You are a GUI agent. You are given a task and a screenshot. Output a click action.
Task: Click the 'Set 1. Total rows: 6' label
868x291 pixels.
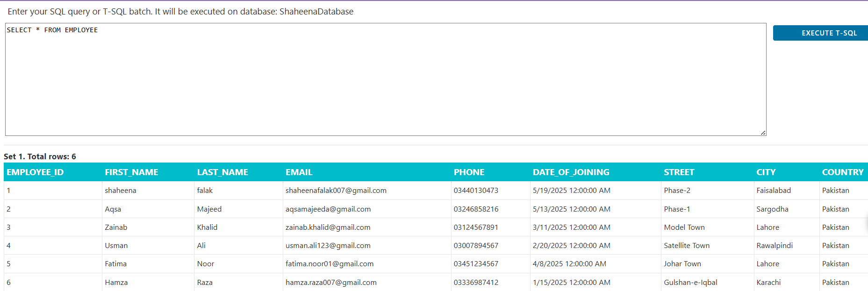coord(40,156)
